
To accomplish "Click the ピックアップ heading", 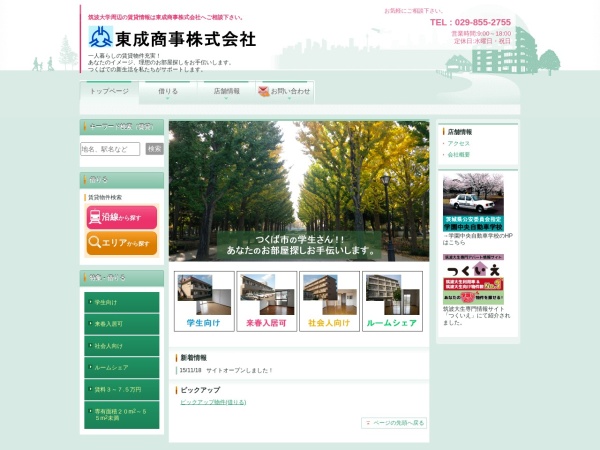I will 200,390.
